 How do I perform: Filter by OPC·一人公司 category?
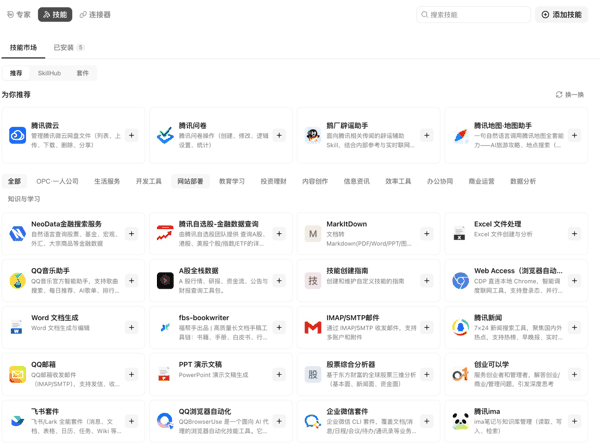click(57, 181)
